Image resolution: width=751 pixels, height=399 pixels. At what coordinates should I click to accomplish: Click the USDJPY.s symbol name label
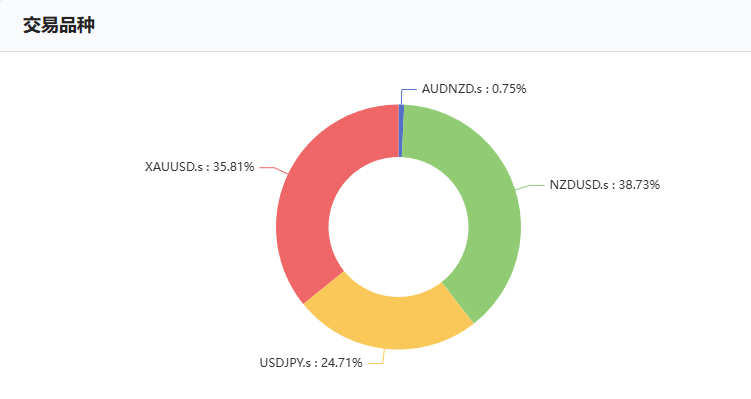coord(285,363)
